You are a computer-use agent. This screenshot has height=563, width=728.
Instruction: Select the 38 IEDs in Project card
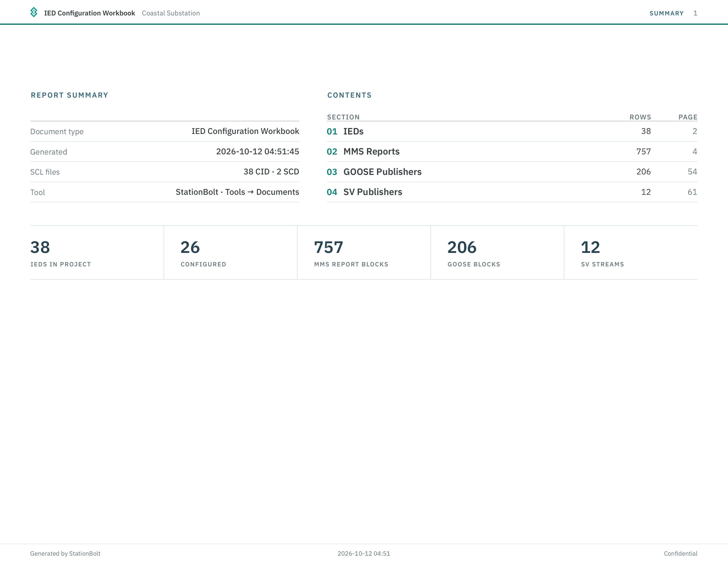click(x=97, y=252)
